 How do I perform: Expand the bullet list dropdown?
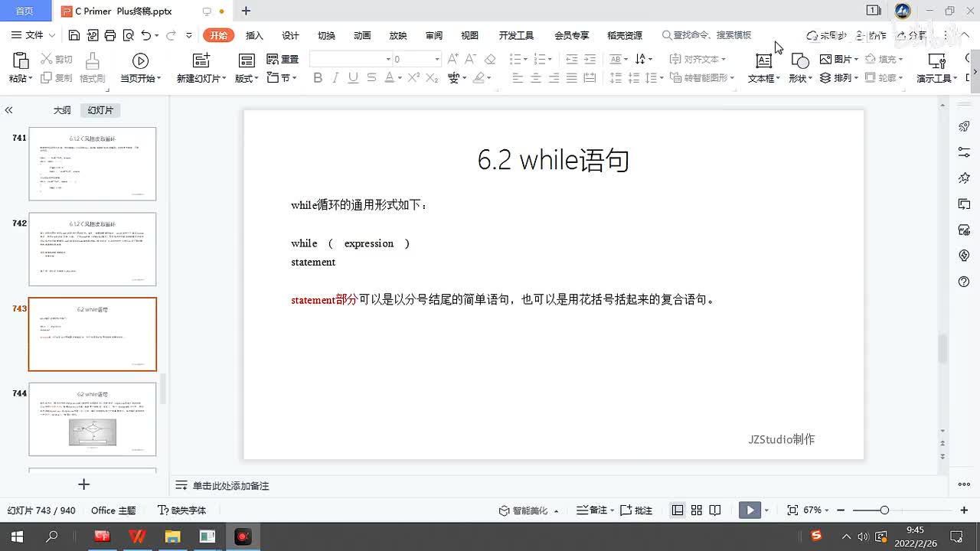coord(524,59)
